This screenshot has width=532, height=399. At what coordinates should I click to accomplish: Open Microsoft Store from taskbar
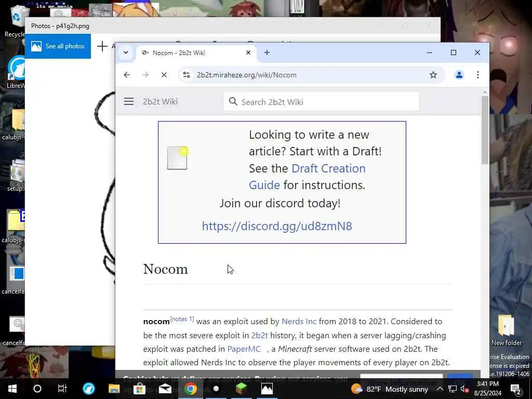point(139,389)
